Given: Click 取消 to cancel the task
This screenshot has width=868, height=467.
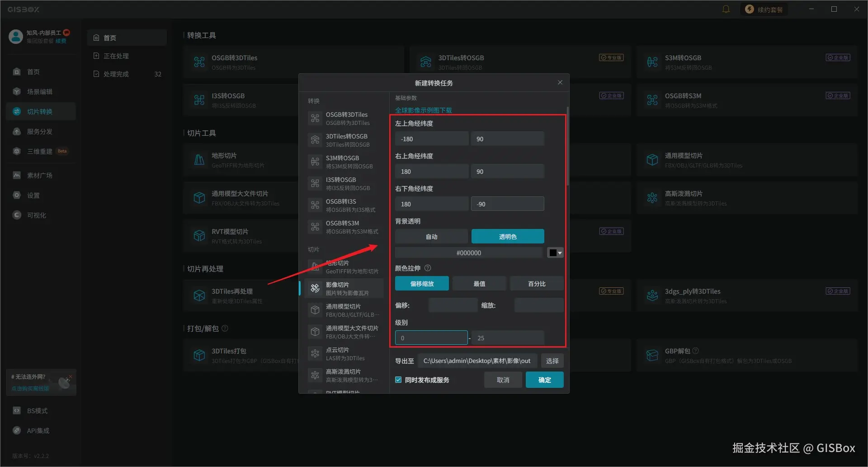Looking at the screenshot, I should pyautogui.click(x=503, y=380).
